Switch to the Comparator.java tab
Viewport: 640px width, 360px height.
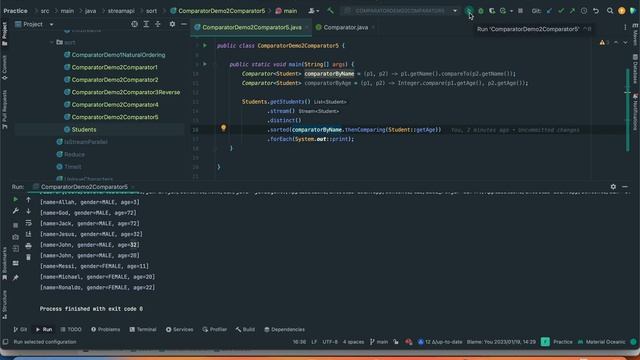(x=345, y=27)
